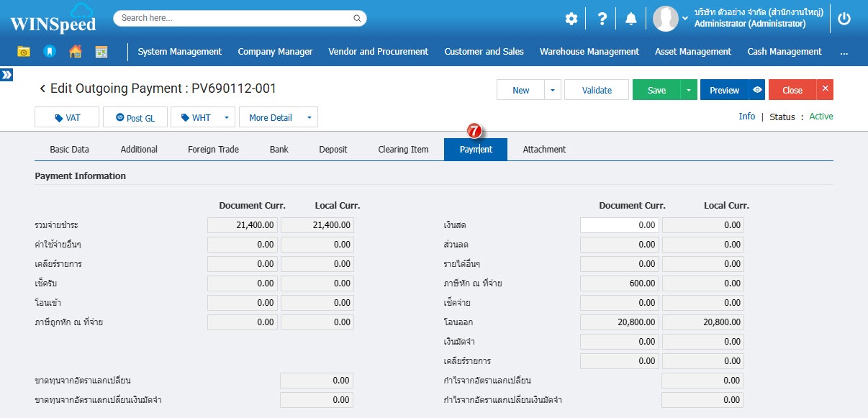
Task: Click the Info link
Action: 746,117
